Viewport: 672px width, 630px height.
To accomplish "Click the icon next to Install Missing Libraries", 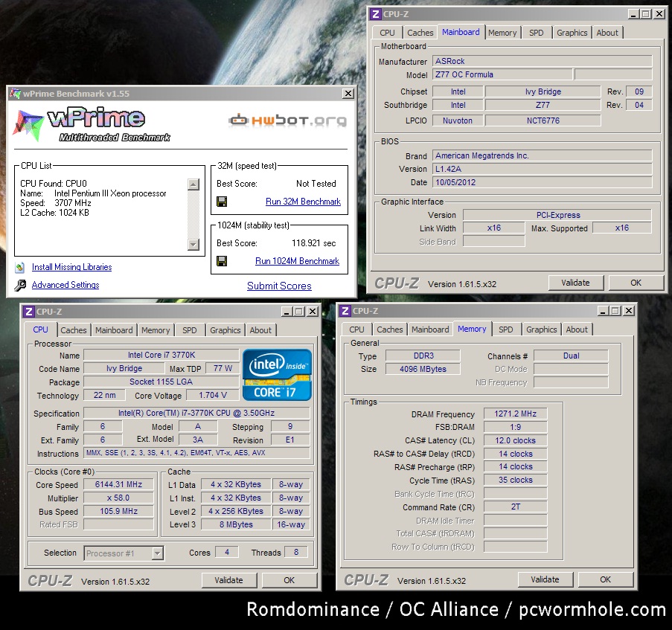I will pos(20,267).
